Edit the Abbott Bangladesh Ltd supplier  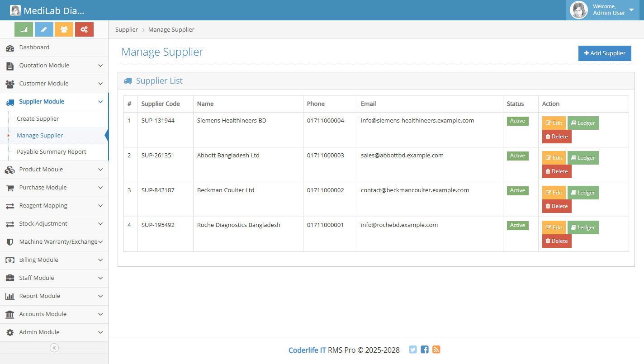coord(554,158)
